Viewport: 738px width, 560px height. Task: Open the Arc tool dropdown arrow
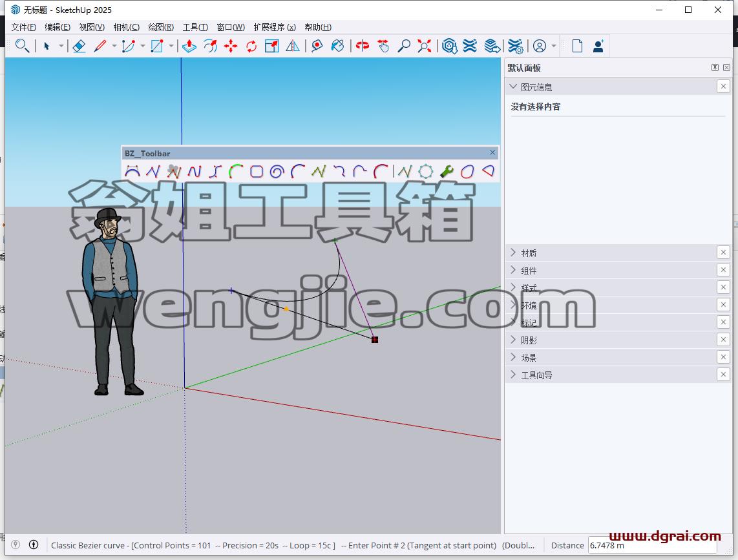pyautogui.click(x=142, y=46)
